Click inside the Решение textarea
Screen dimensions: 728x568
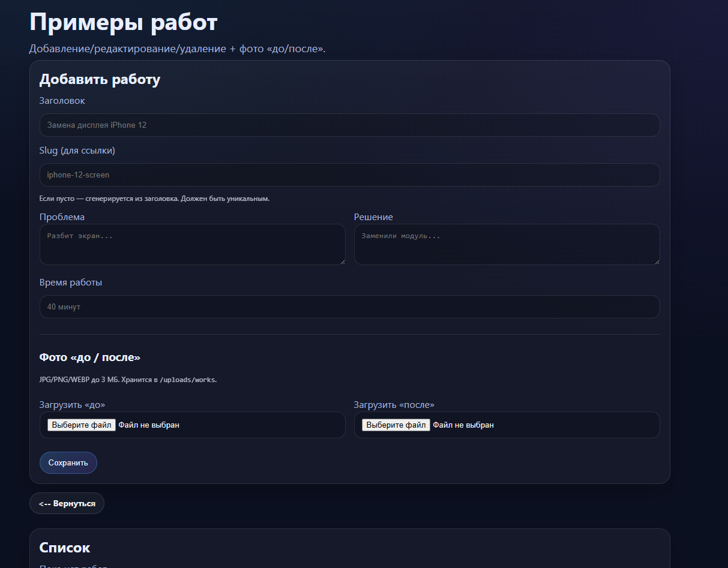(x=507, y=244)
